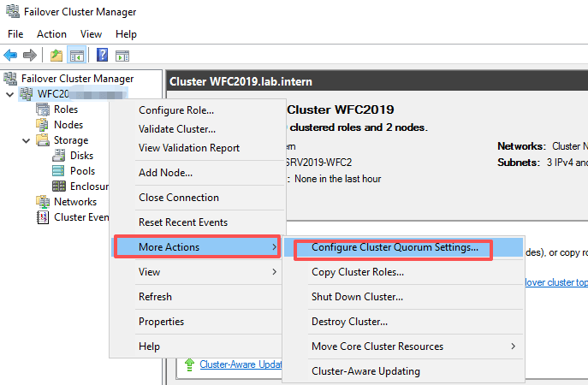This screenshot has height=385, width=588.
Task: Select Validate Cluster from context menu
Action: 177,129
